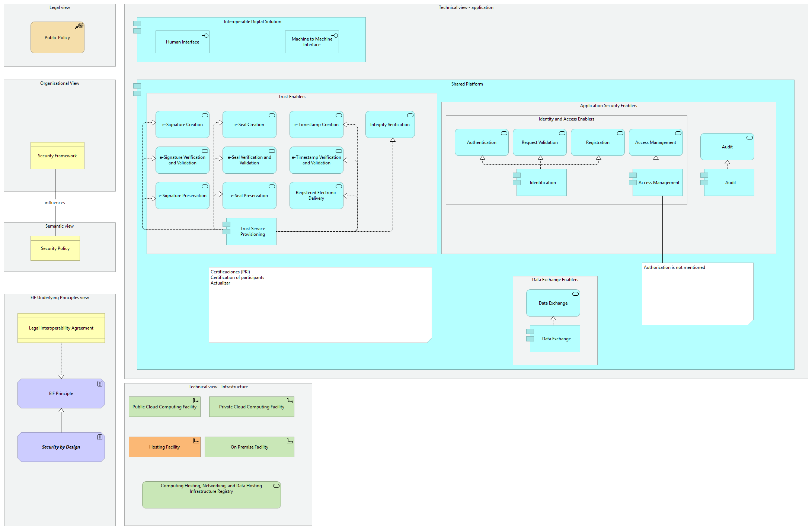812x530 pixels.
Task: Click the goal icon on Public Policy
Action: tap(79, 26)
